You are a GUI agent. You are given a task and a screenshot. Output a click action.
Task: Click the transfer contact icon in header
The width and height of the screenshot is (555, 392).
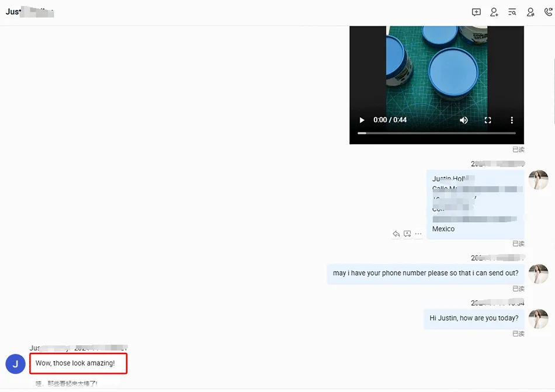(530, 12)
